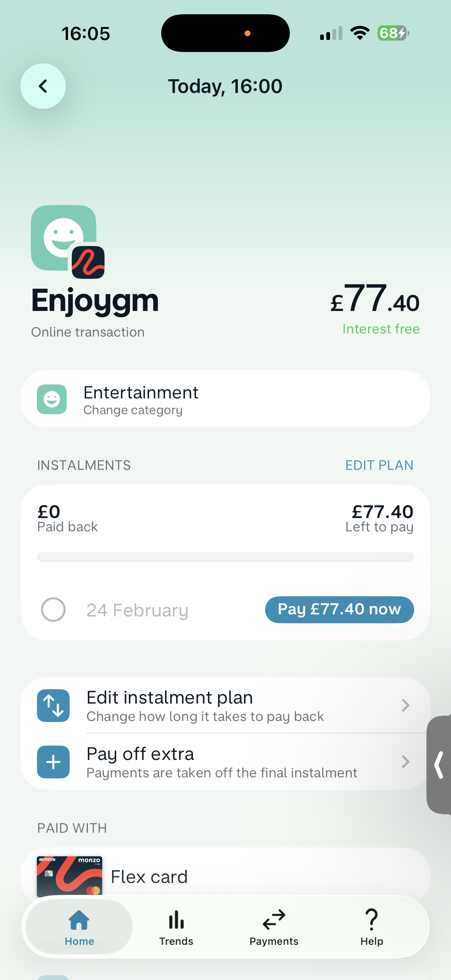The height and width of the screenshot is (980, 451).
Task: Tap the side panel pull handle
Action: click(x=439, y=765)
